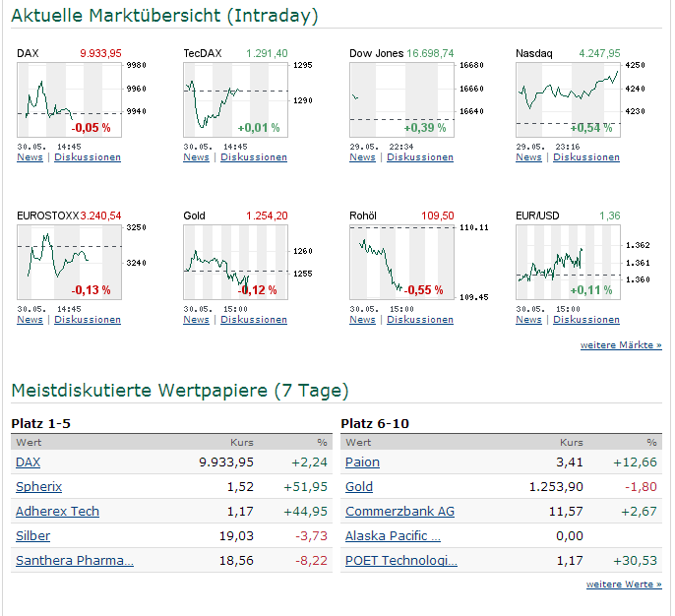
Task: Select Silber price 19,03
Action: [x=236, y=535]
